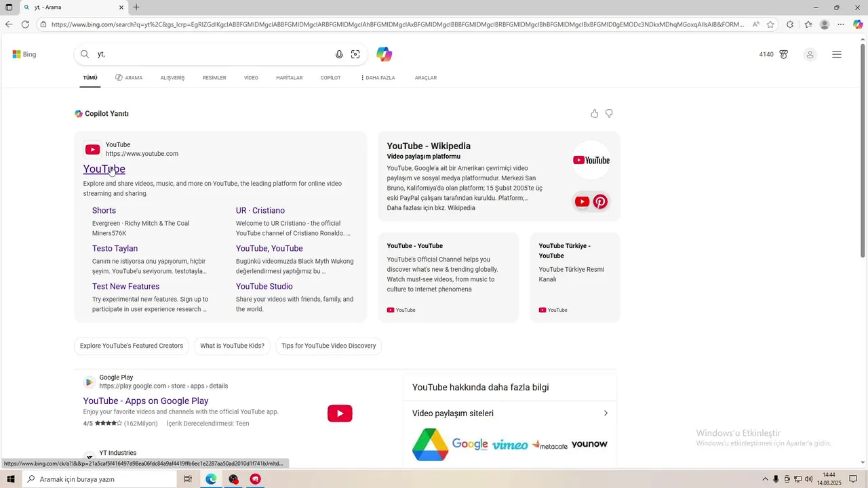Open the Shorts sublink
Image resolution: width=868 pixels, height=488 pixels.
point(104,211)
